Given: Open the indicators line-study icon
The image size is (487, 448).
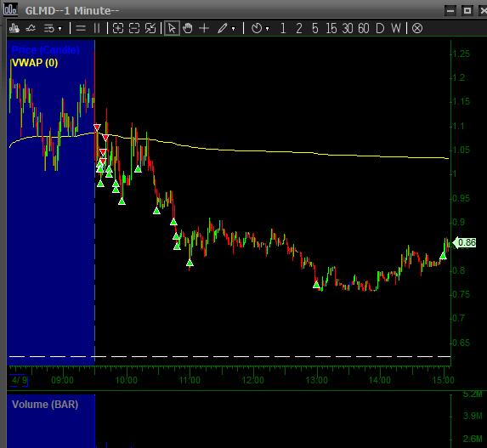Looking at the screenshot, I should coord(31,29).
